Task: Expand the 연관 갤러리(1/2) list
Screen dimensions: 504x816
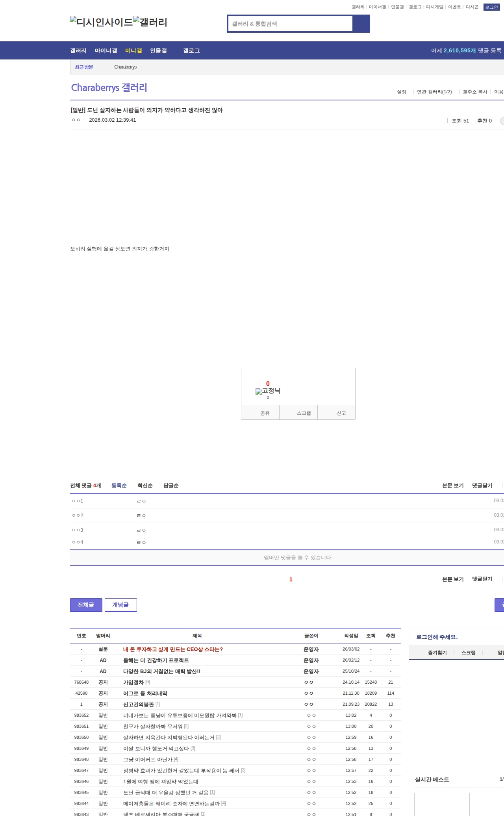Action: [x=434, y=92]
